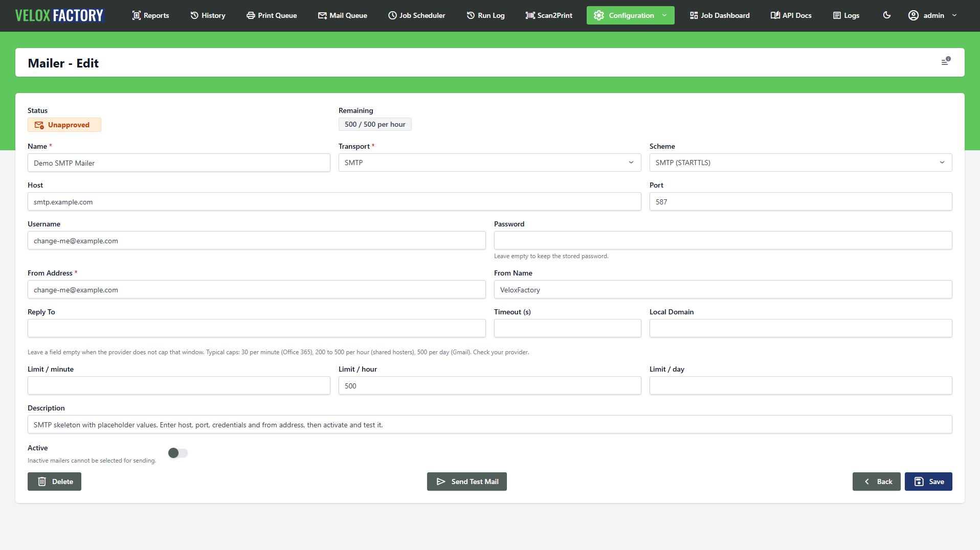Viewport: 980px width, 550px height.
Task: Click the admin user avatar icon
Action: 914,15
